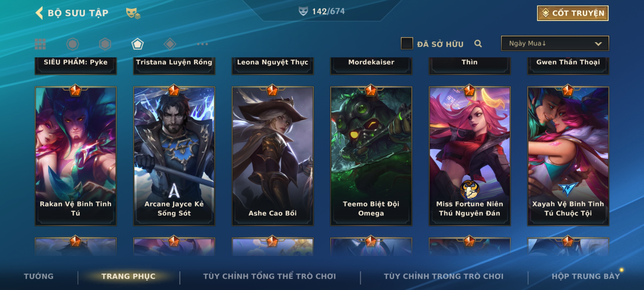
Task: Select the round hexagon rarity filter icon
Action: (x=72, y=44)
